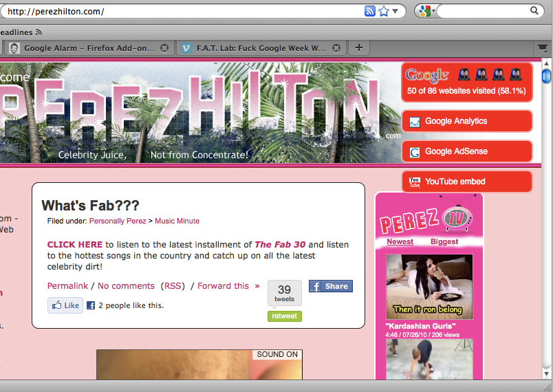The image size is (553, 392).
Task: Click the vertical scrollbar thumb
Action: (x=546, y=76)
